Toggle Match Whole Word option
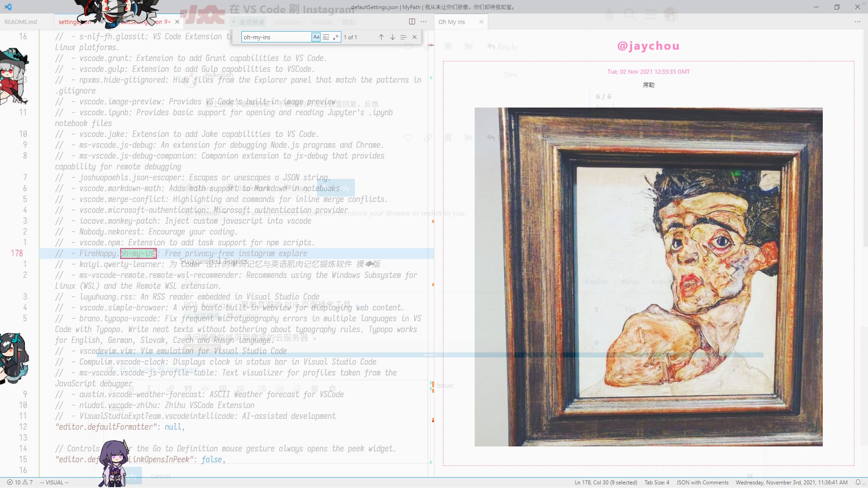868x488 pixels. (x=326, y=37)
